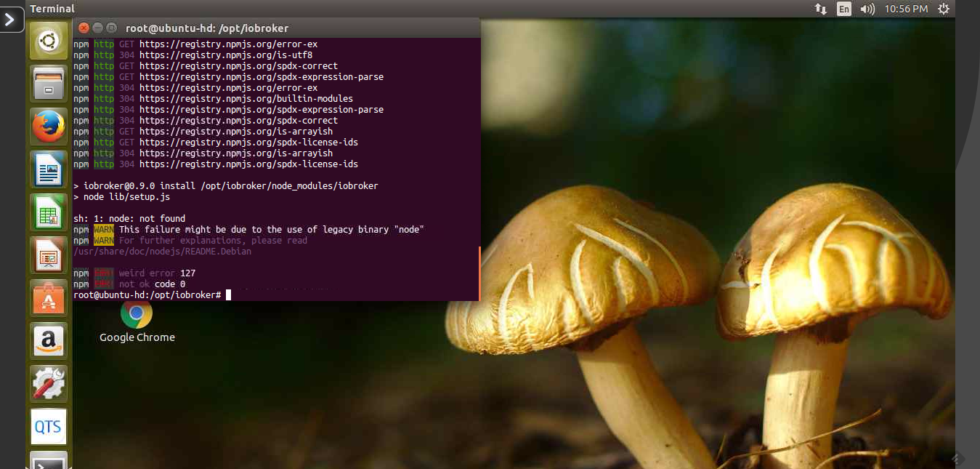Open the Google Chrome desktop shortcut
Screen dimensions: 980x469
point(137,321)
